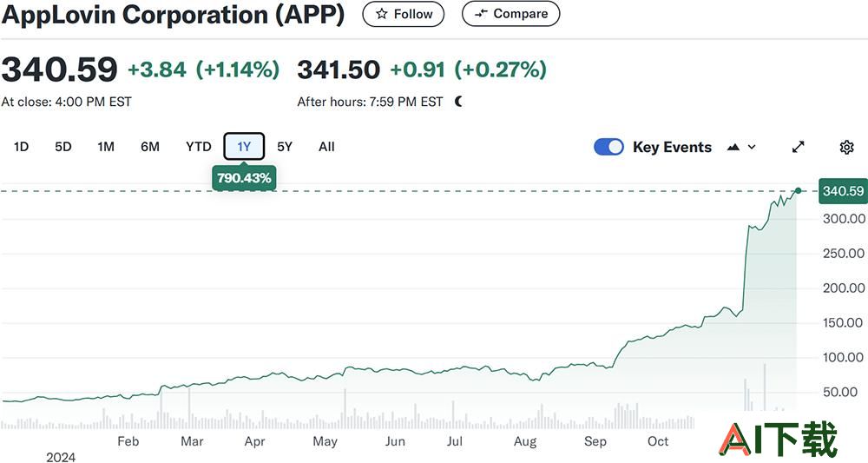Image resolution: width=868 pixels, height=463 pixels.
Task: Click the Mar x-axis label
Action: [x=192, y=441]
